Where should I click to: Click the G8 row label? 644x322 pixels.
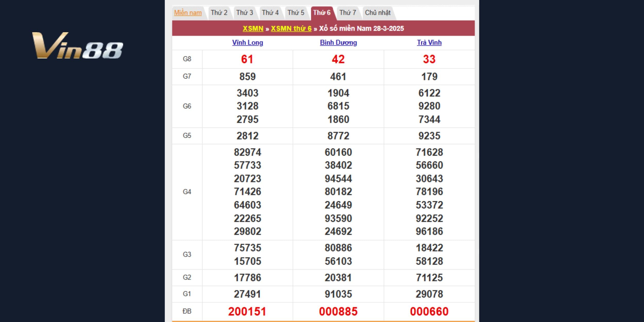(187, 59)
